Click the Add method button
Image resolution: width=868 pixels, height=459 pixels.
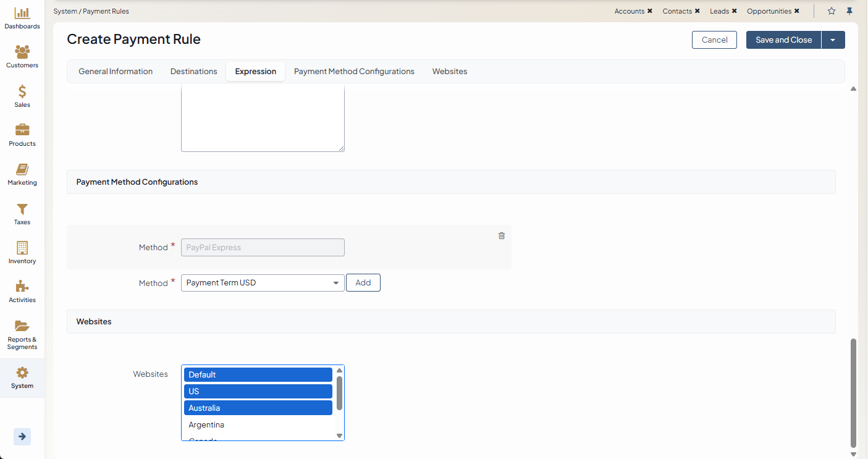(x=363, y=283)
